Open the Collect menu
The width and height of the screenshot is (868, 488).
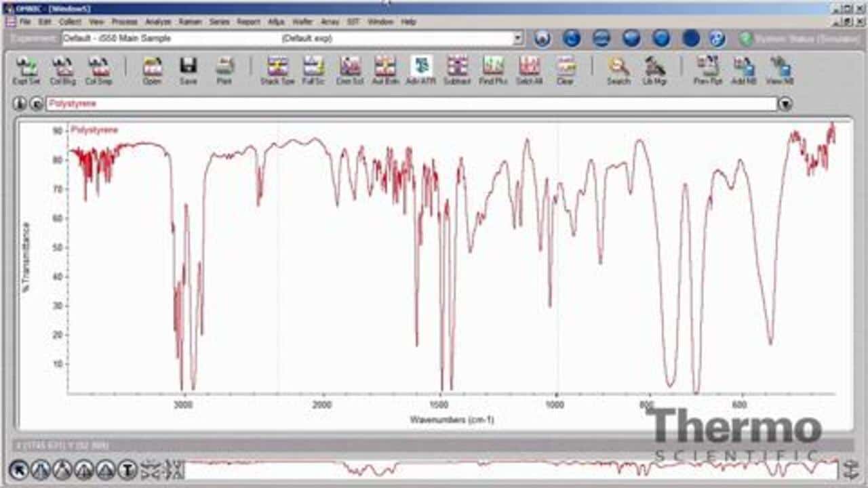coord(70,22)
